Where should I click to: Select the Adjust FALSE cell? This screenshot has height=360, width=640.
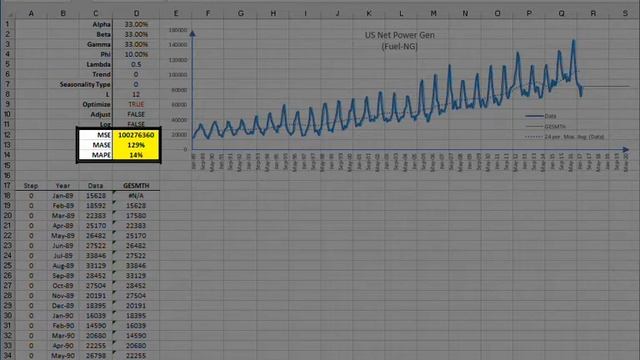[x=136, y=114]
